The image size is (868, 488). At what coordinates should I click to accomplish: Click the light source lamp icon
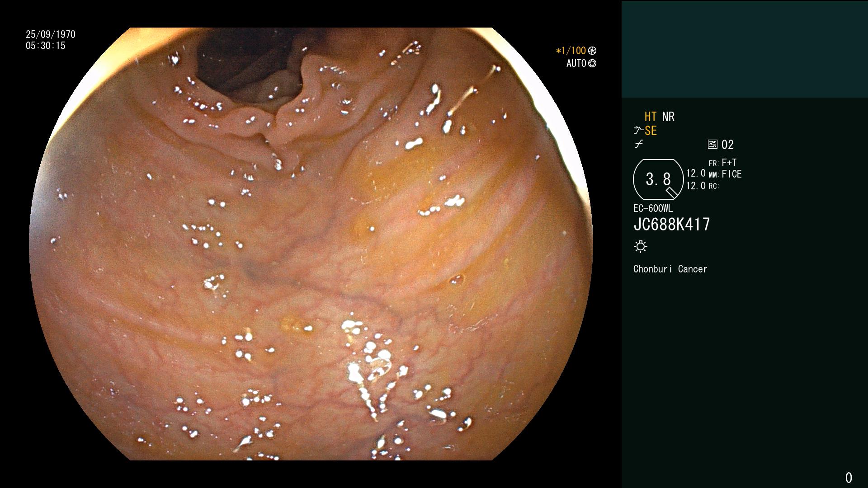click(x=641, y=246)
